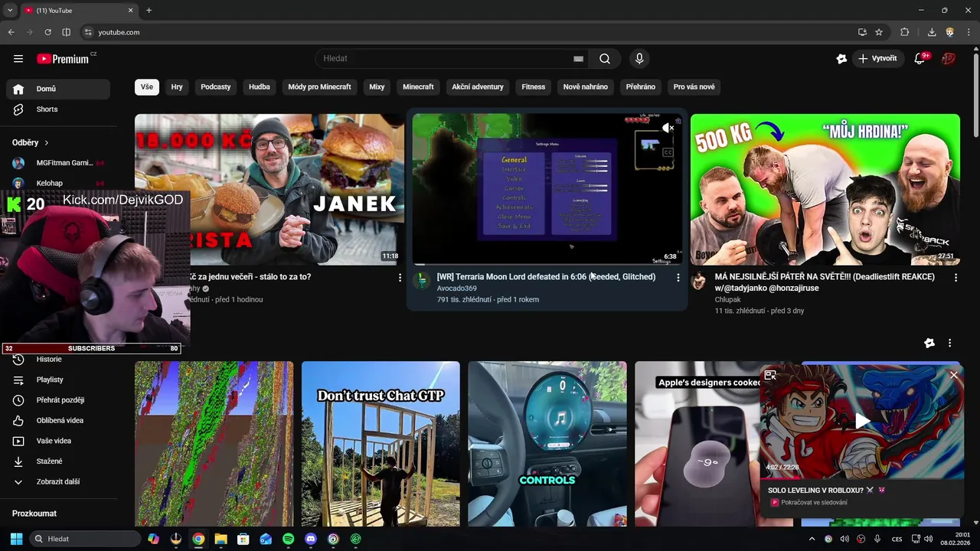Seek on the Terraria preview progress bar

547,264
